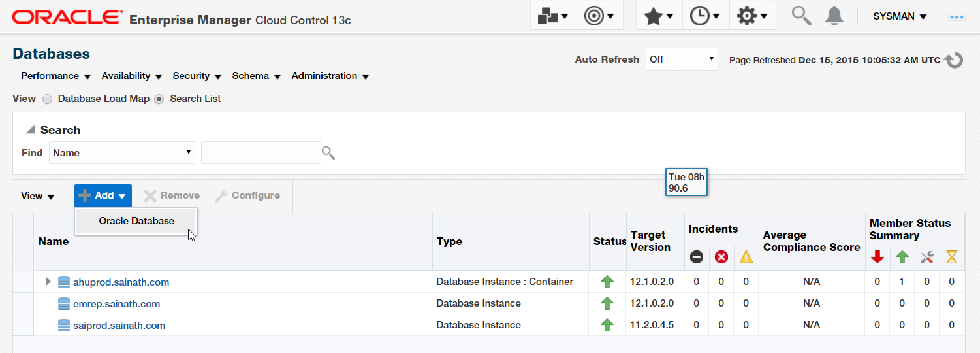Screen dimensions: 980x353
Task: Open the Availability menu
Action: [x=132, y=76]
